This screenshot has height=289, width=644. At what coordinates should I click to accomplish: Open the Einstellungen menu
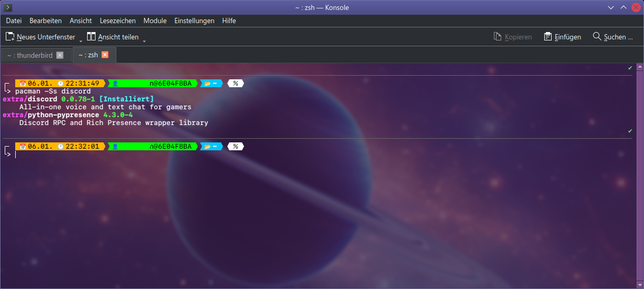coord(194,21)
